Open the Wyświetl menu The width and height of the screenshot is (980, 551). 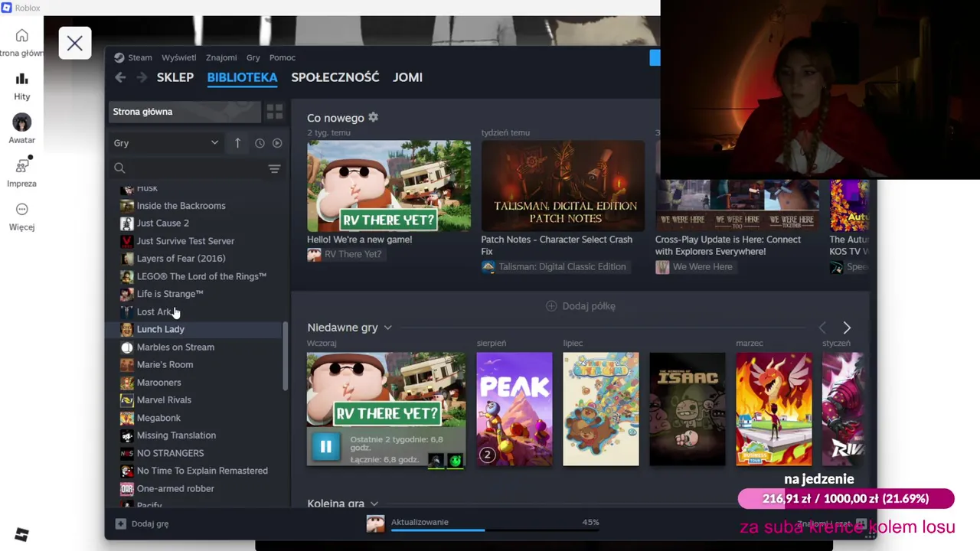[x=178, y=57]
